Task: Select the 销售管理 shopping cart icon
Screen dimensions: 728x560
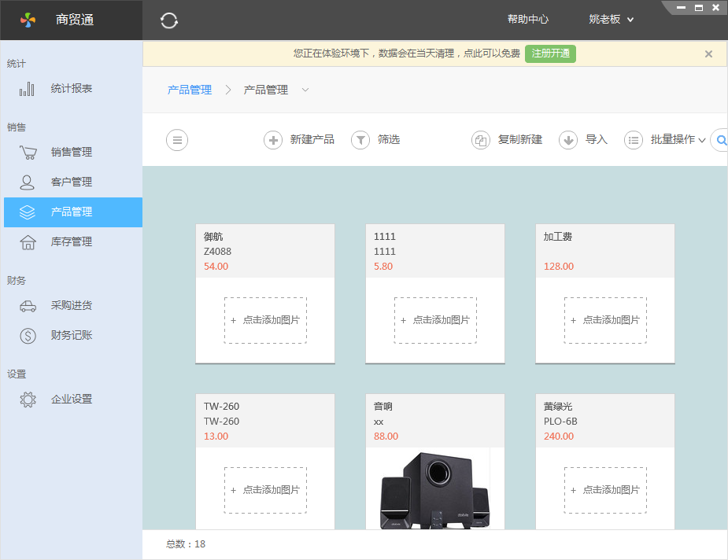Action: (x=28, y=152)
